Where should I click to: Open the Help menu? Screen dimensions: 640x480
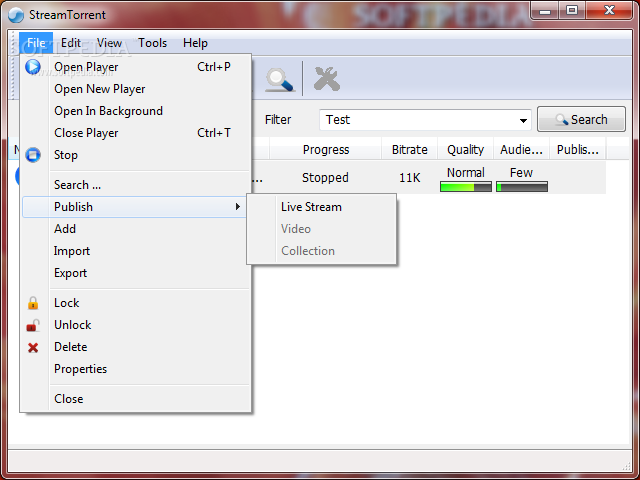point(195,43)
